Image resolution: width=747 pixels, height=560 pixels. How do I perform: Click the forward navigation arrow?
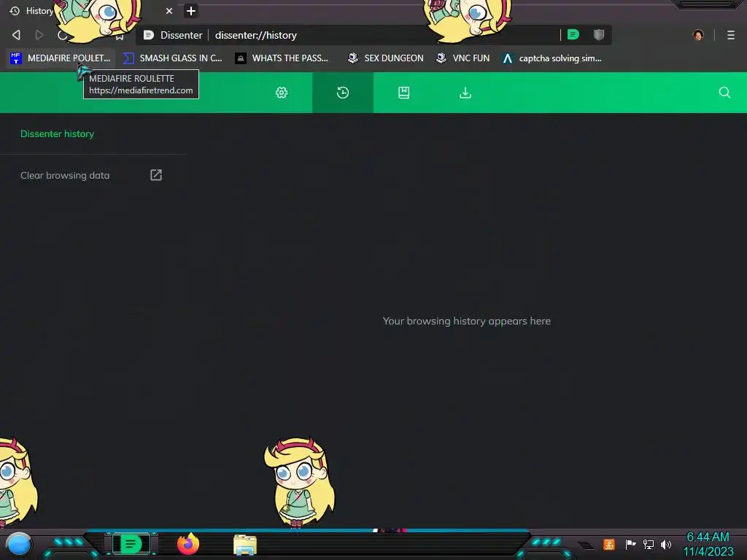(39, 35)
